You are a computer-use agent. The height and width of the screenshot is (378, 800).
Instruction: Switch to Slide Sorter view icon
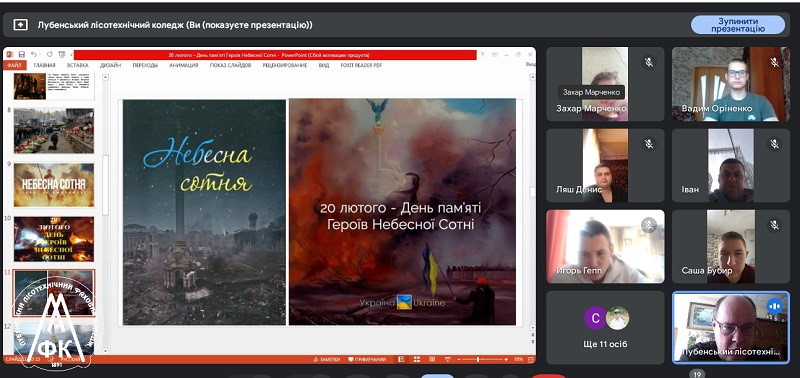point(417,359)
